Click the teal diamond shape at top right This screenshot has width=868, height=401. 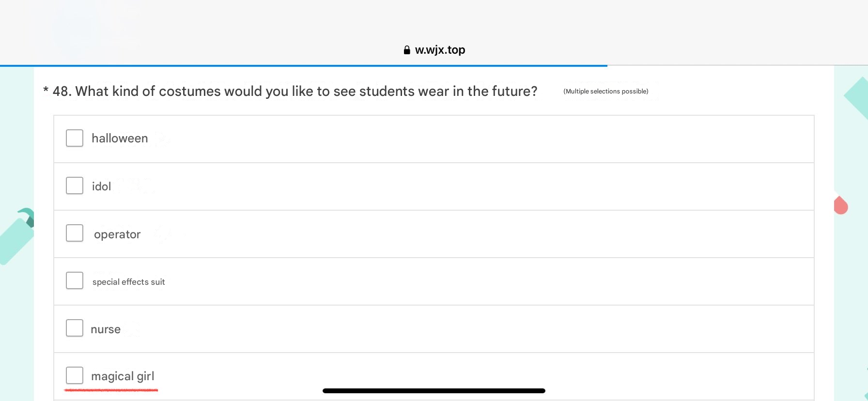(858, 97)
